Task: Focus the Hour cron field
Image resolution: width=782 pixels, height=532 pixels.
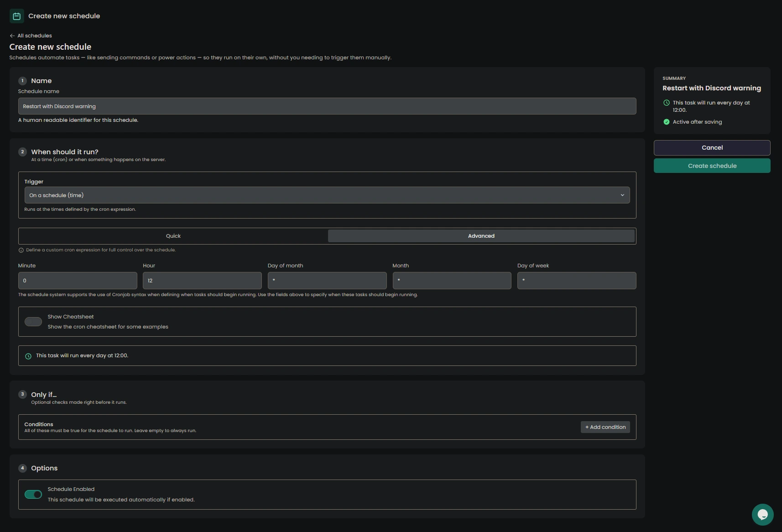Action: [x=202, y=281]
